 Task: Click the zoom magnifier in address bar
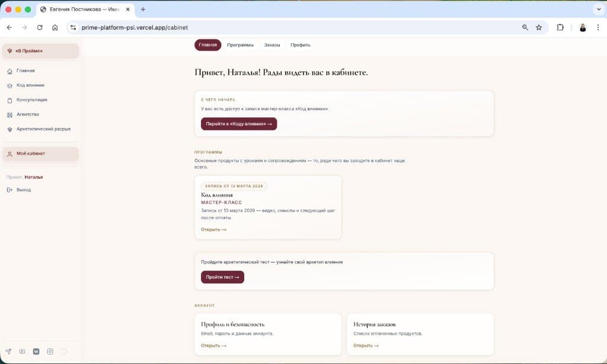[525, 27]
